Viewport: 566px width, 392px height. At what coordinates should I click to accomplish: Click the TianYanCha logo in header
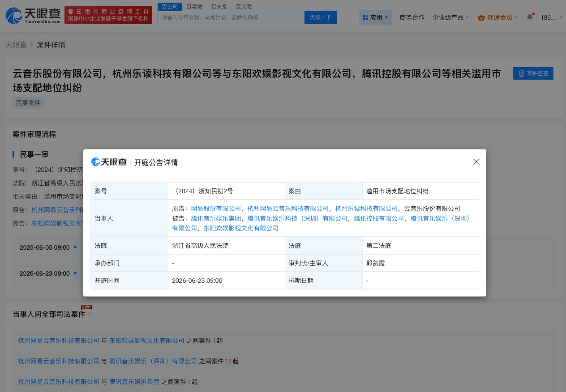(x=33, y=15)
